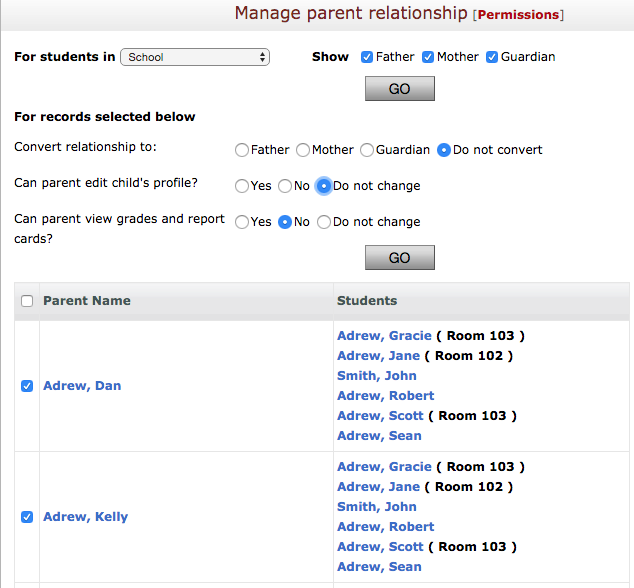Uncheck the Father show checkbox

367,57
